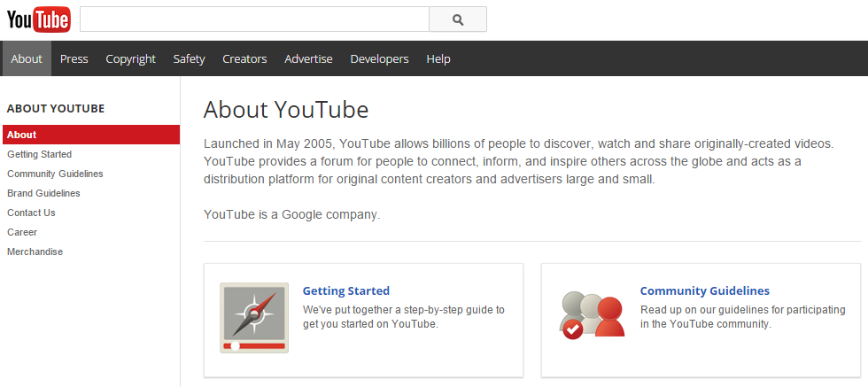Screen dimensions: 868x387
Task: Open the Developers tab
Action: coord(379,58)
